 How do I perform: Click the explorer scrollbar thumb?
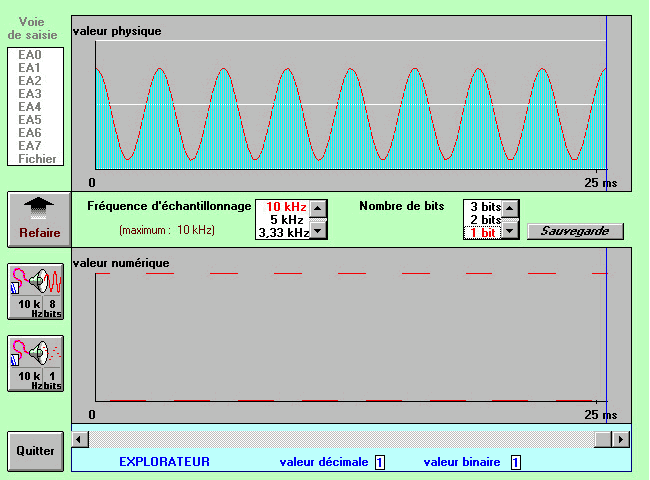pyautogui.click(x=603, y=439)
